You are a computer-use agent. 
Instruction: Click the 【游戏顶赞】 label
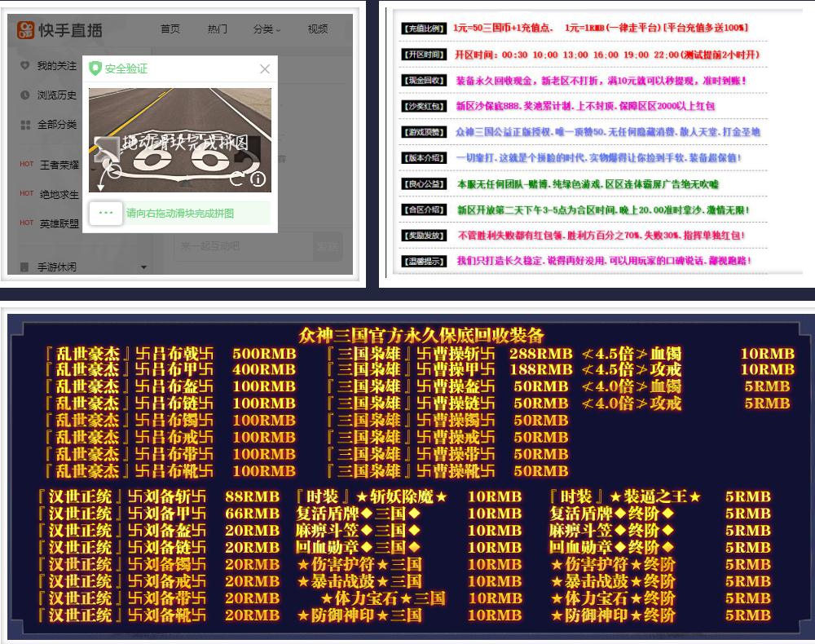pyautogui.click(x=424, y=132)
